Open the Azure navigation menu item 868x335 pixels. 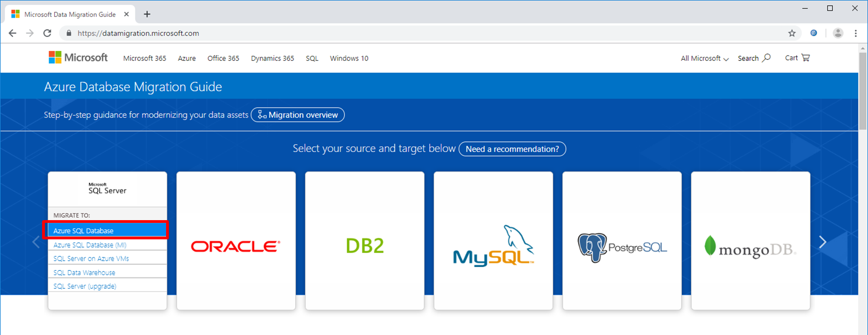(187, 58)
